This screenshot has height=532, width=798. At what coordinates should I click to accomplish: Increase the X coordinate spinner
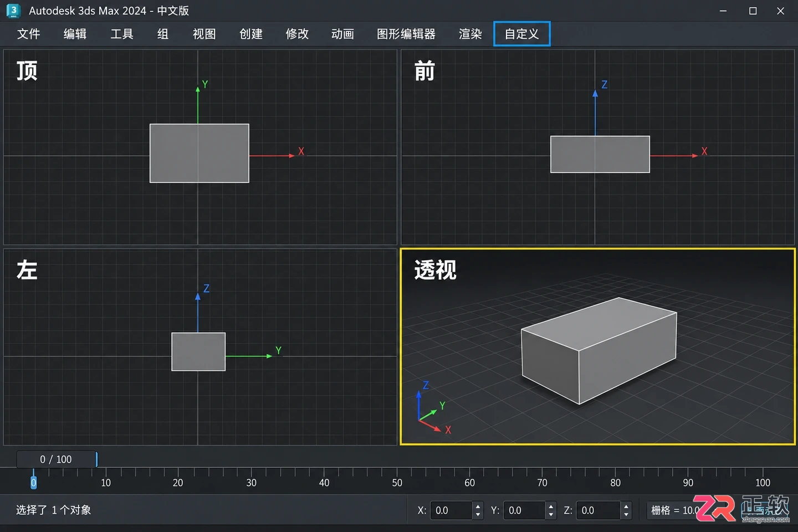pos(478,506)
